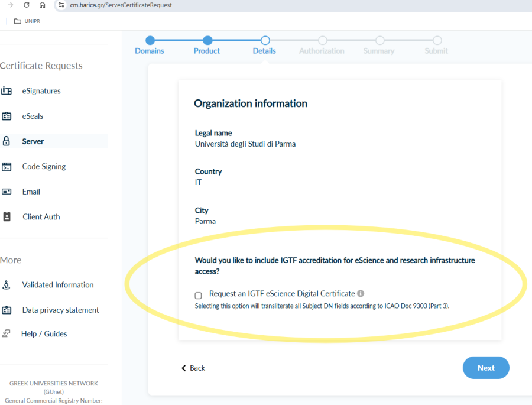Click the Back link

[193, 368]
